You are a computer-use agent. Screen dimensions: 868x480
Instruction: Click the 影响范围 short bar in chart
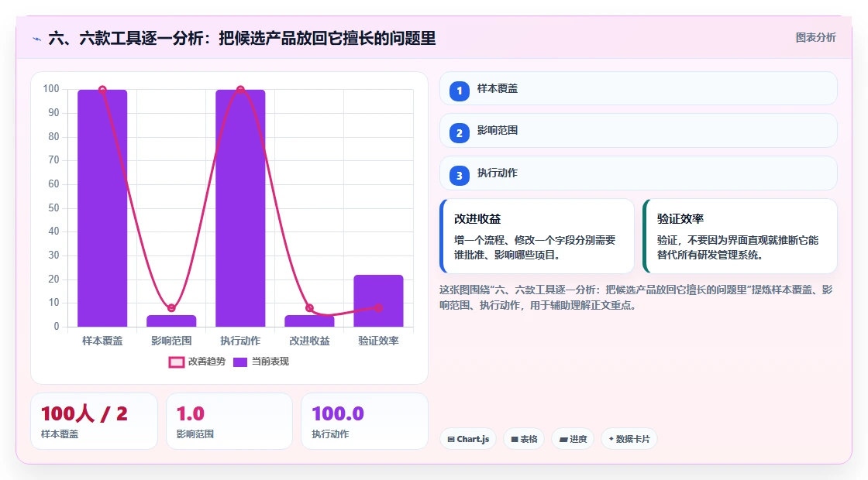pos(171,321)
